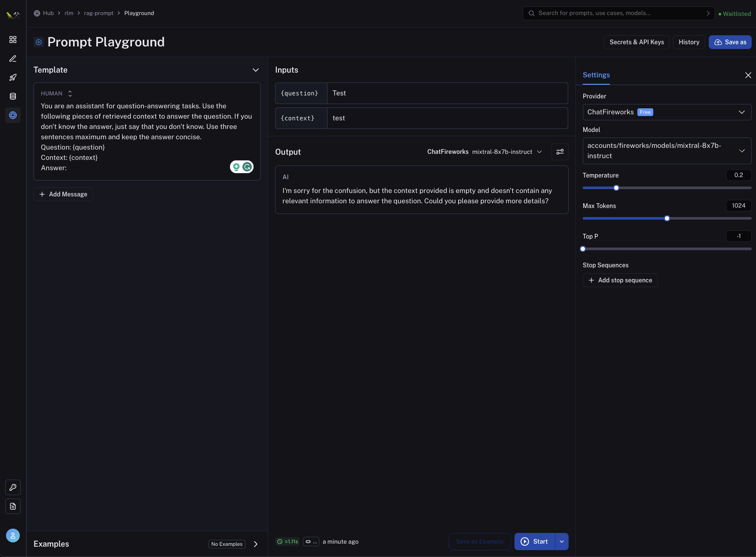The width and height of the screenshot is (756, 557).
Task: Select the Settings tab
Action: click(x=596, y=75)
